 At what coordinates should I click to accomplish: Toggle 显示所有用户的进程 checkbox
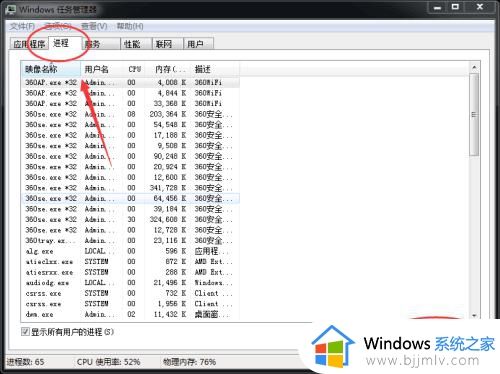(x=25, y=332)
